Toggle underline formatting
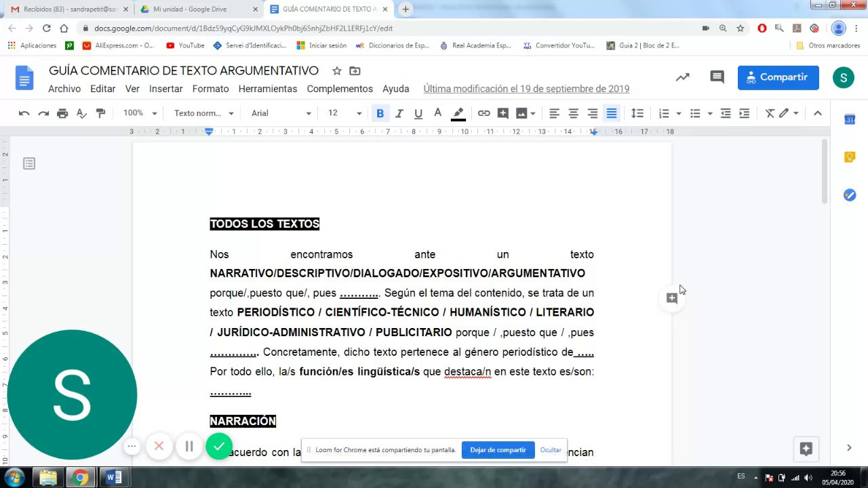Viewport: 868px width, 488px height. pos(418,113)
